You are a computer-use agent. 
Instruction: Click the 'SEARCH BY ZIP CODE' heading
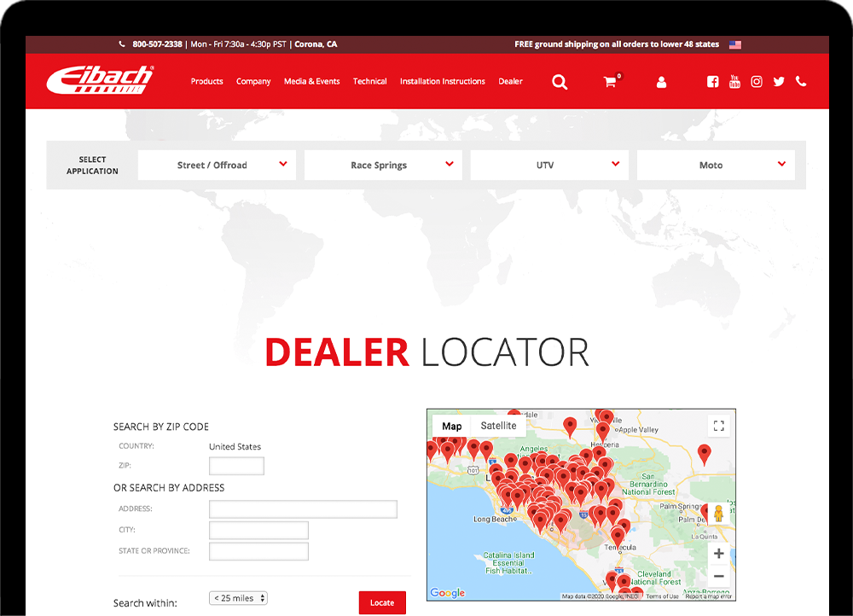[161, 427]
